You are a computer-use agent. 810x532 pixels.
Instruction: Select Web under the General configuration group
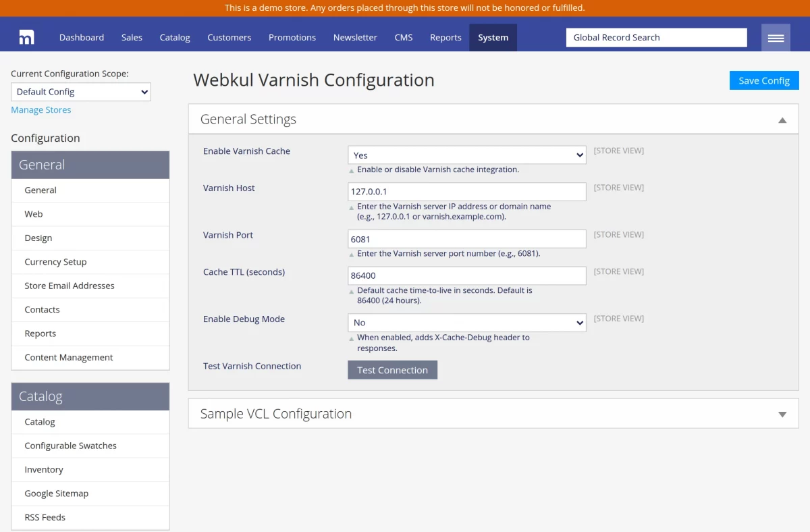pyautogui.click(x=33, y=213)
